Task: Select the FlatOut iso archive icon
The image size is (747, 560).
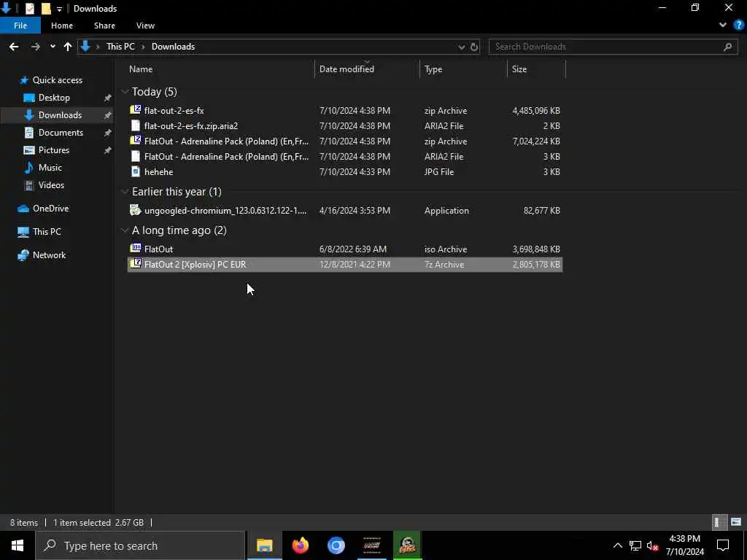Action: pyautogui.click(x=135, y=248)
